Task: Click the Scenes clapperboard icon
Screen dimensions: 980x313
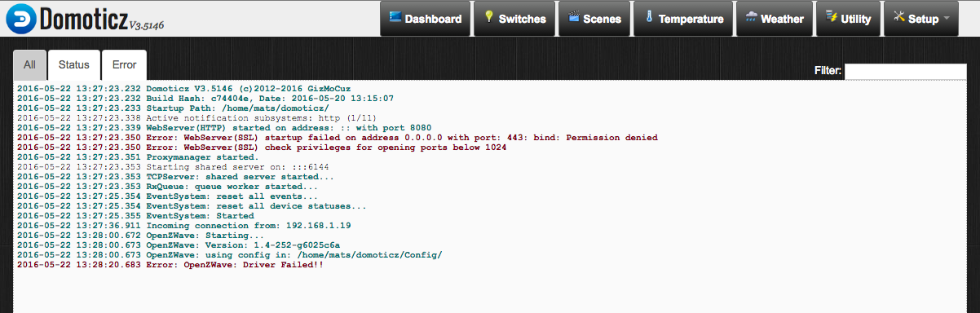Action: click(x=574, y=17)
